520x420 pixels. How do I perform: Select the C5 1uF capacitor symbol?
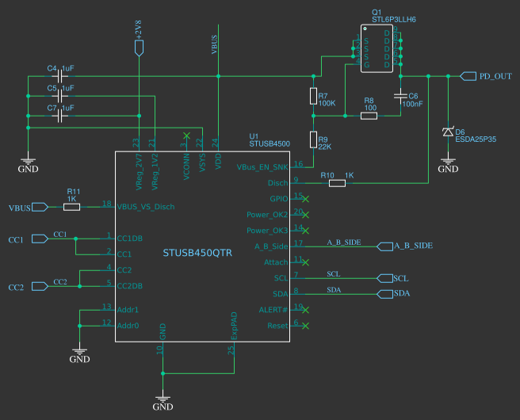point(60,96)
